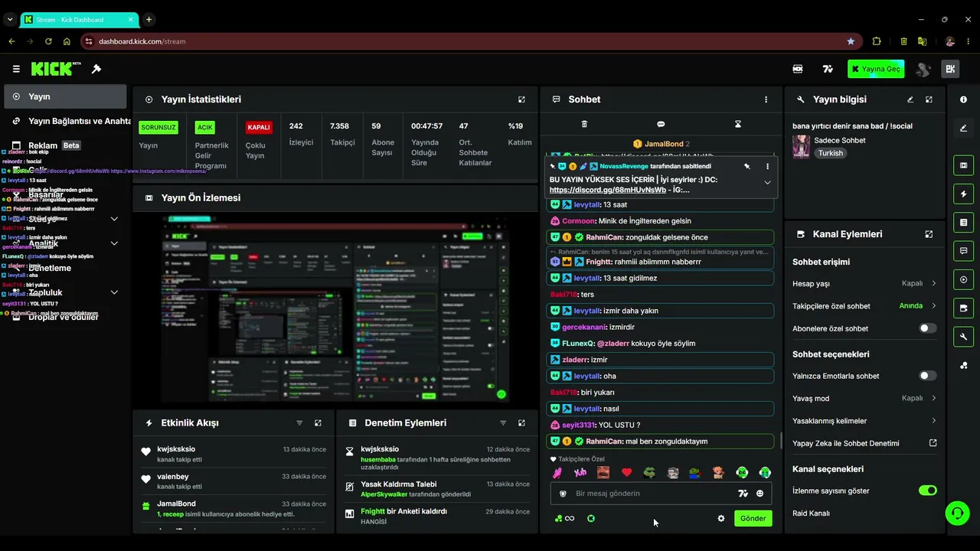The image size is (980, 551).
Task: Click the pin icon next to Kick logo
Action: pyautogui.click(x=96, y=69)
